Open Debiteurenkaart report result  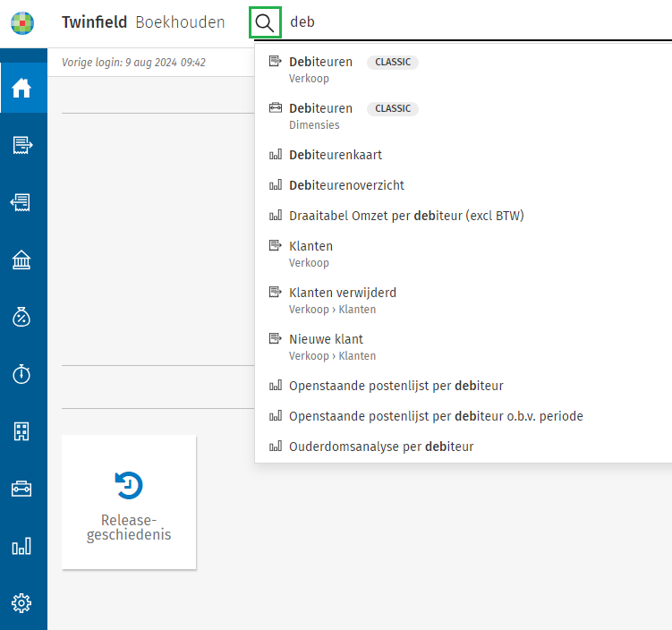click(336, 155)
